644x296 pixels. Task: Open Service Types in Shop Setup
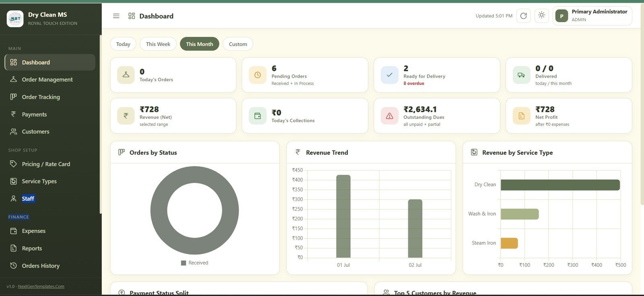pyautogui.click(x=50, y=181)
